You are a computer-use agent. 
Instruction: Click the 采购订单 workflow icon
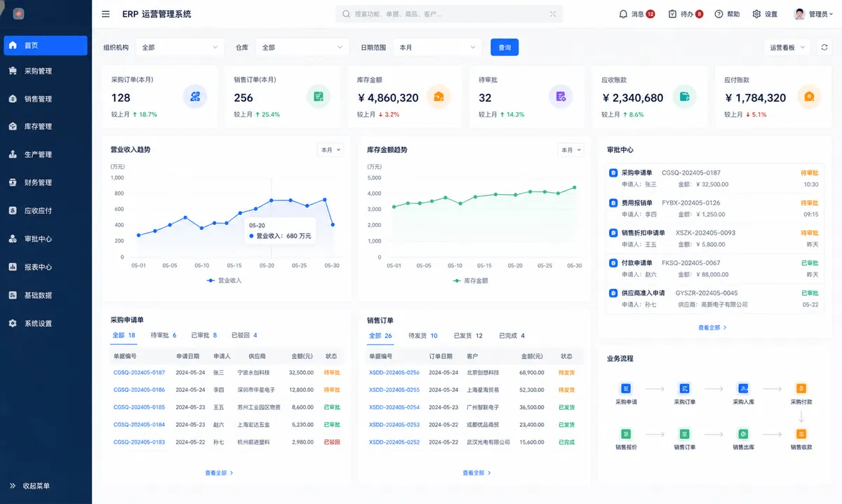click(684, 388)
